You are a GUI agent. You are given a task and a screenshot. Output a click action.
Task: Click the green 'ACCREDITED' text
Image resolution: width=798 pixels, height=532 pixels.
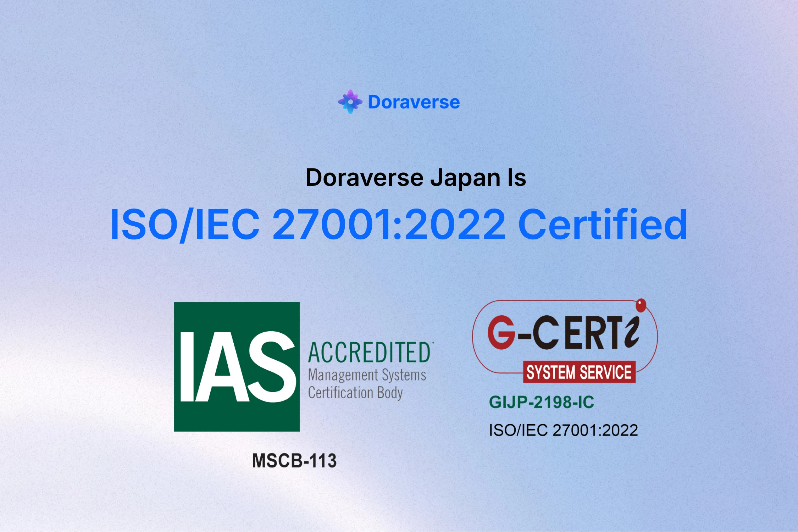370,353
